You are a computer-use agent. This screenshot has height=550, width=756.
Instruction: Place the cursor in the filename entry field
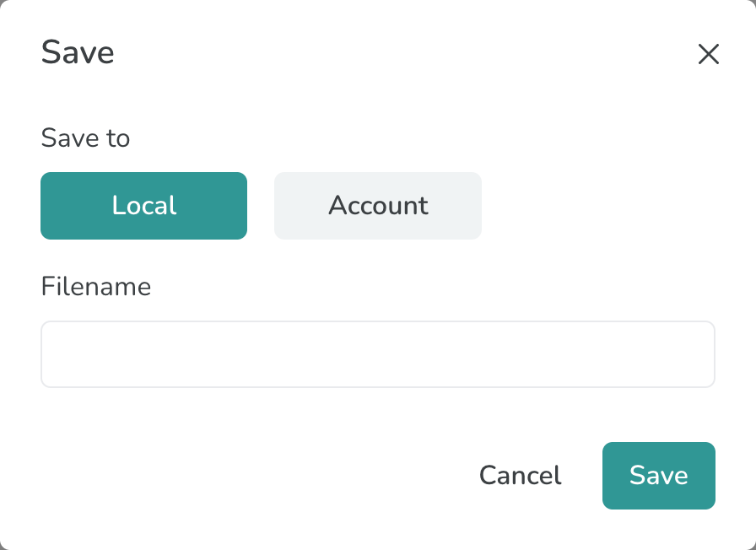click(377, 354)
